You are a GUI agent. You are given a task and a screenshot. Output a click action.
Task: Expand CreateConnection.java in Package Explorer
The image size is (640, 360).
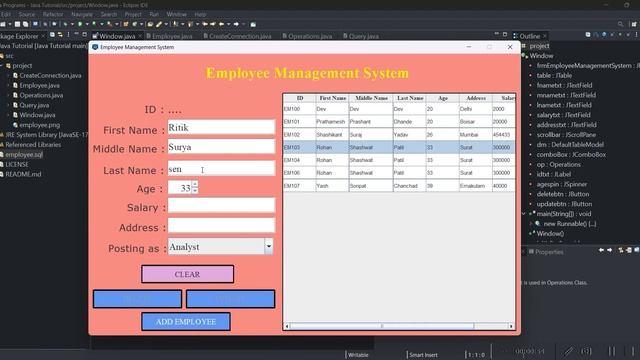(x=8, y=76)
